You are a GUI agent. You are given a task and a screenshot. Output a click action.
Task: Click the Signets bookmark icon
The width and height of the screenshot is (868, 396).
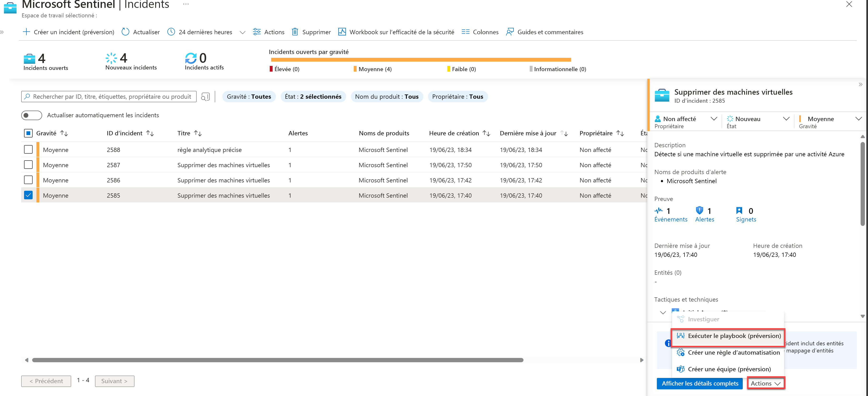click(739, 211)
